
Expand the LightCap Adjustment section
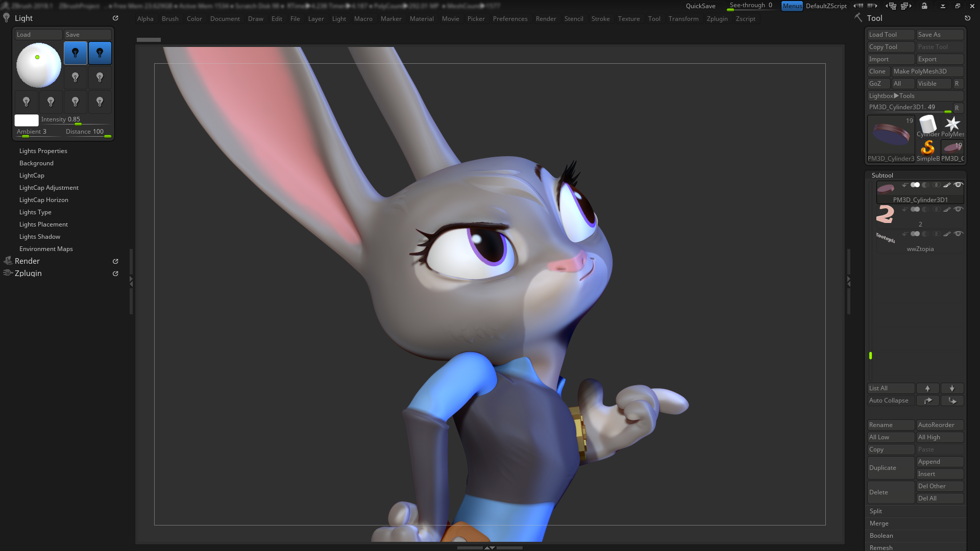(49, 187)
